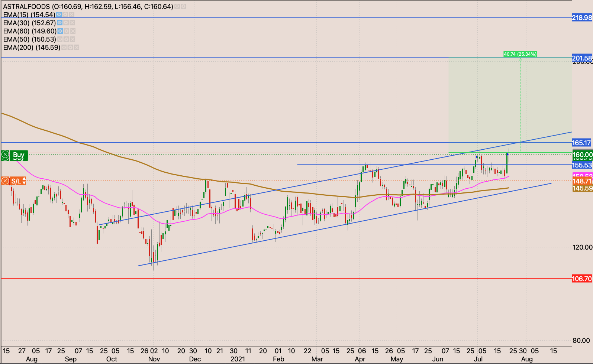Click the orange S/L order label
Viewport: 593px width, 364px height.
(16, 181)
